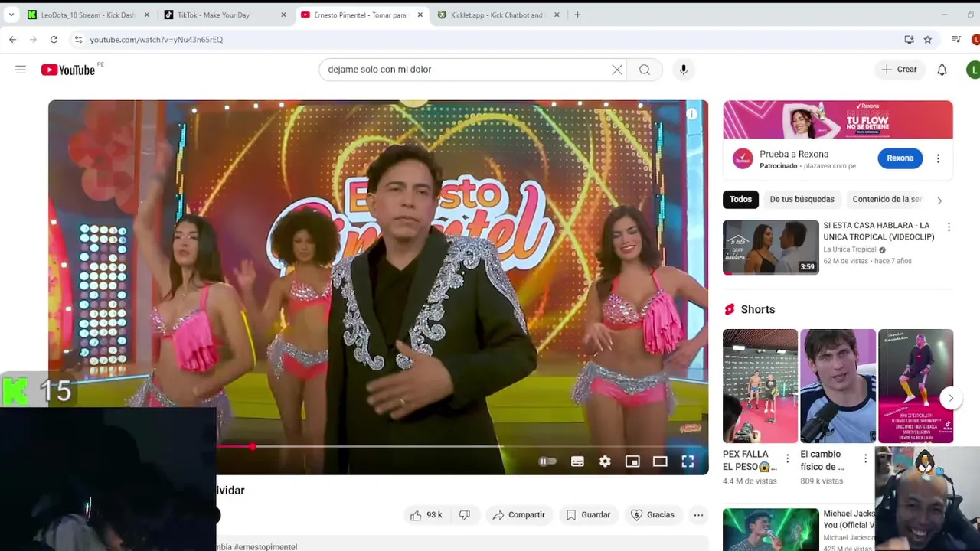
Task: Select the Todos filter chip
Action: point(740,200)
